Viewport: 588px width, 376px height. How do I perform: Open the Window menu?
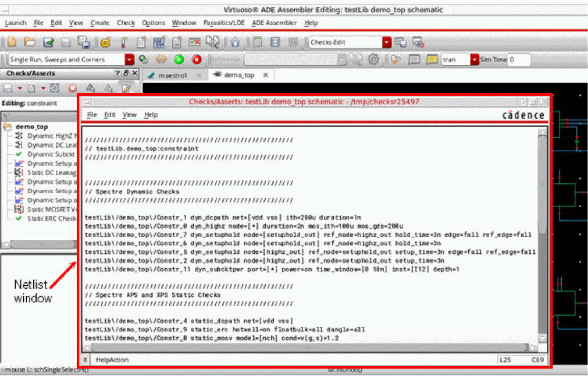point(184,23)
